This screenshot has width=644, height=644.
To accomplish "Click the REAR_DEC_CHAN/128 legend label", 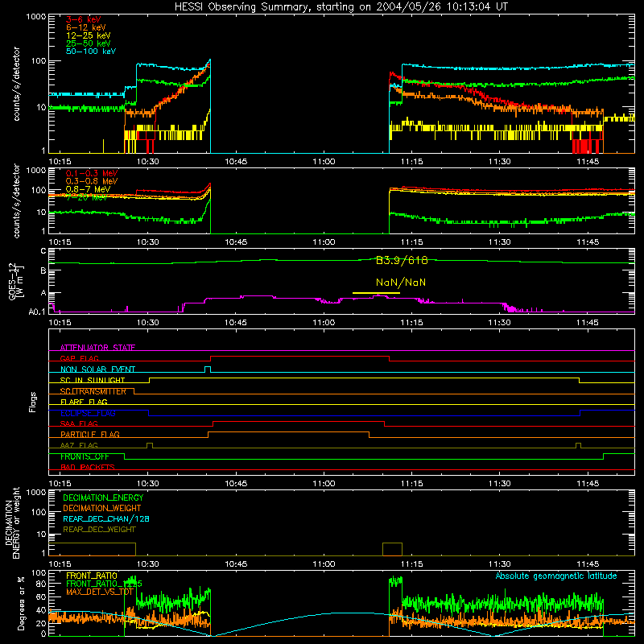I will click(x=106, y=518).
